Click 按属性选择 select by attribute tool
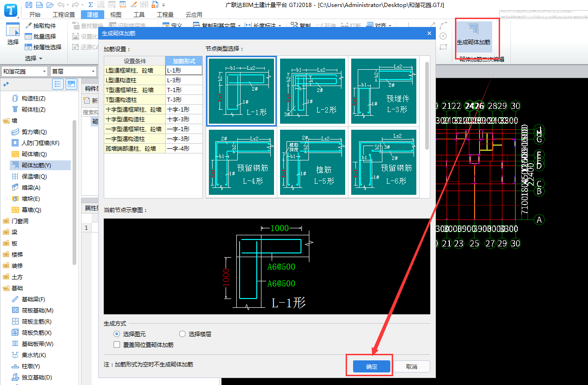The image size is (588, 385). click(x=43, y=47)
